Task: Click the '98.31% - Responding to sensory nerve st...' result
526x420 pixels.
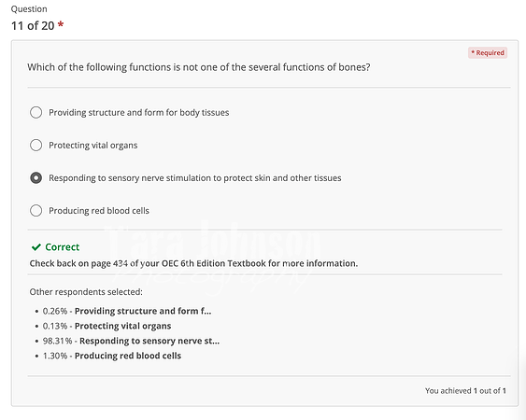Action: tap(131, 341)
